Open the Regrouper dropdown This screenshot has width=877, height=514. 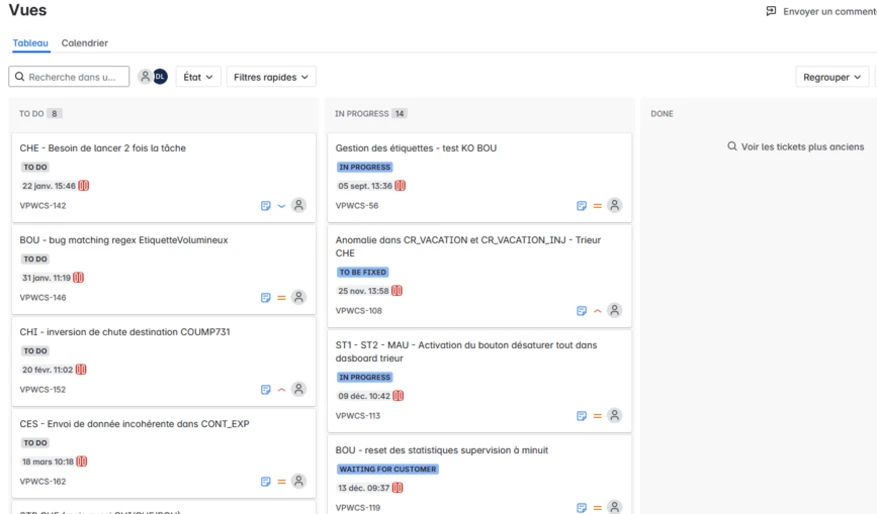pyautogui.click(x=832, y=77)
